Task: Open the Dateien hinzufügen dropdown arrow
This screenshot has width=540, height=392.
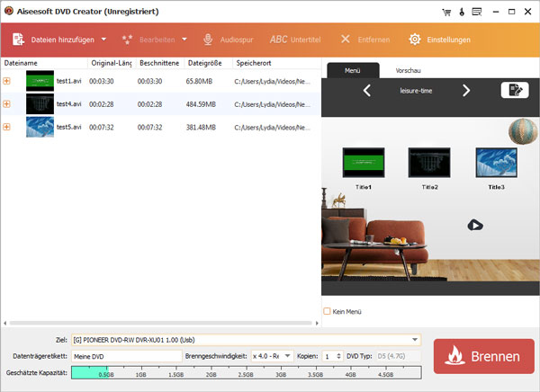Action: pyautogui.click(x=103, y=40)
